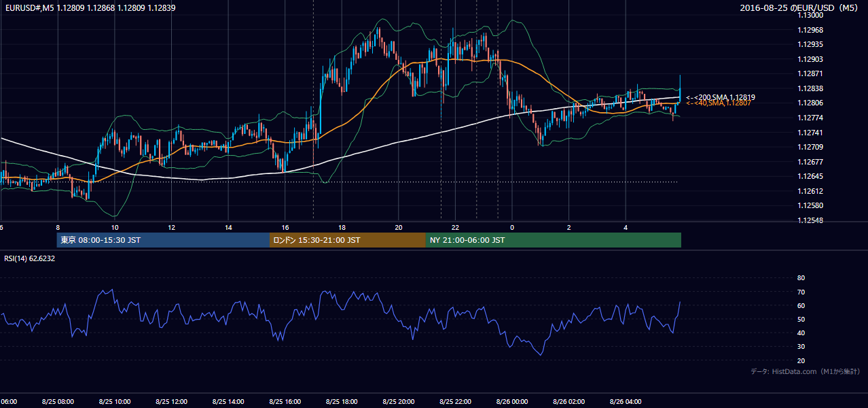
Task: Click the London 15:30-21:00 JST session bar
Action: point(348,240)
